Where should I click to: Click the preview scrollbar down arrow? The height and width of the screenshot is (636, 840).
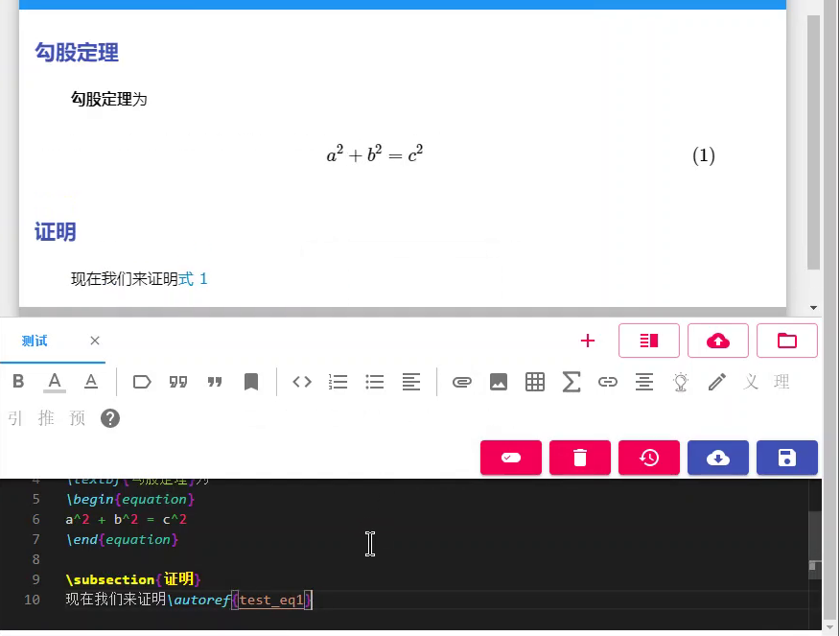pos(814,308)
